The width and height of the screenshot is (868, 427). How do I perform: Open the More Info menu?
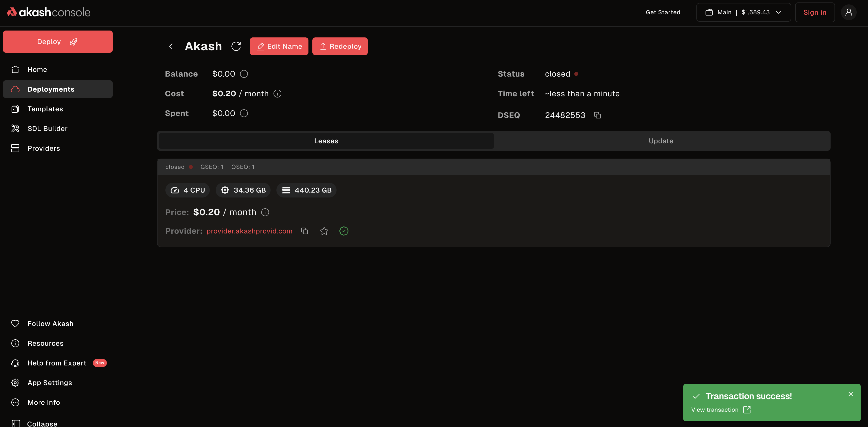click(x=44, y=402)
